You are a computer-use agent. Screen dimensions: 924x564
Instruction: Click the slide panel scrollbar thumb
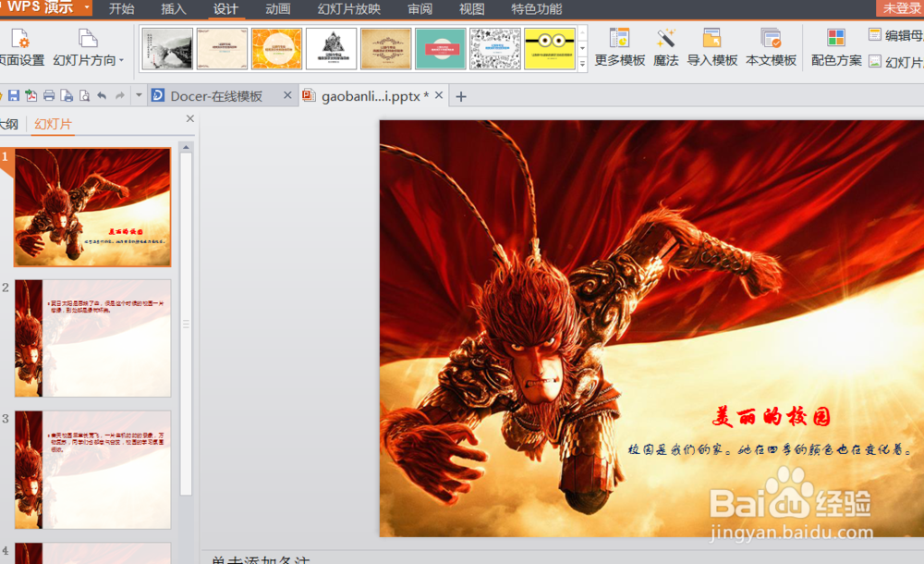(x=187, y=324)
